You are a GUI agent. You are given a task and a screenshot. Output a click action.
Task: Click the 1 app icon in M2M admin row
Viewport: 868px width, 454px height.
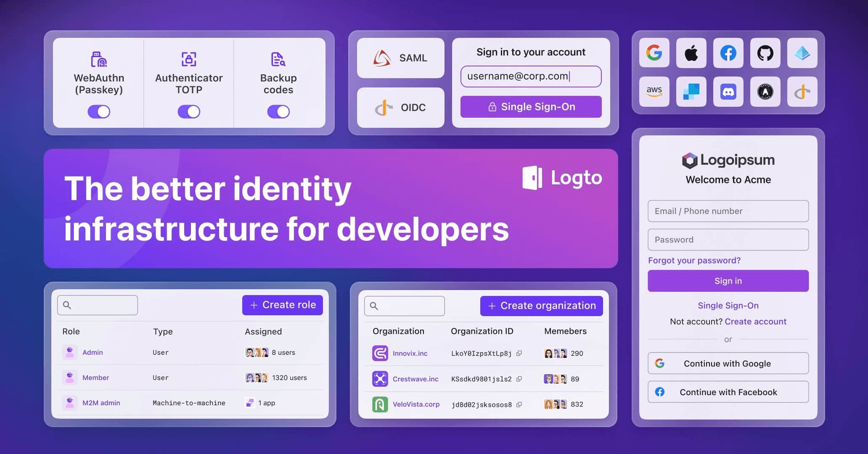point(250,403)
